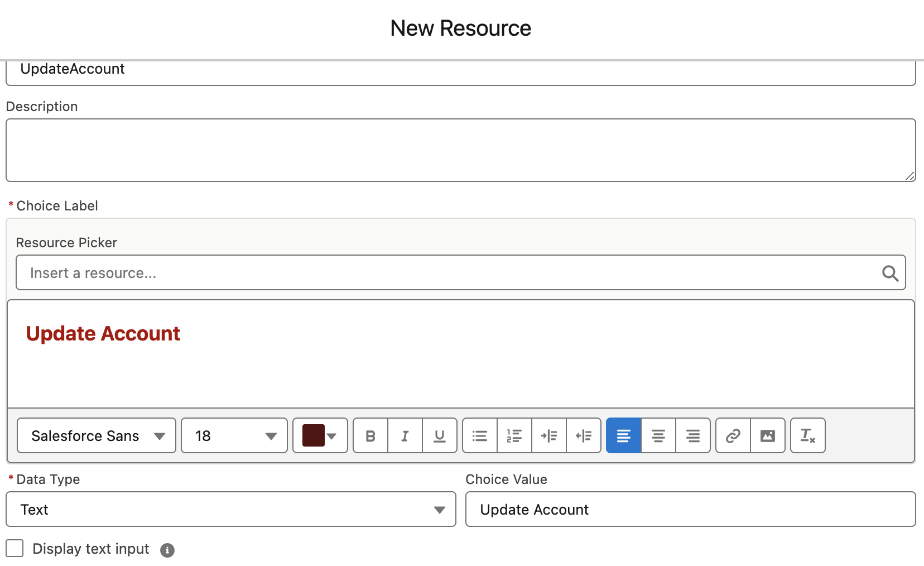
Task: Edit the Choice Value field
Action: click(690, 509)
